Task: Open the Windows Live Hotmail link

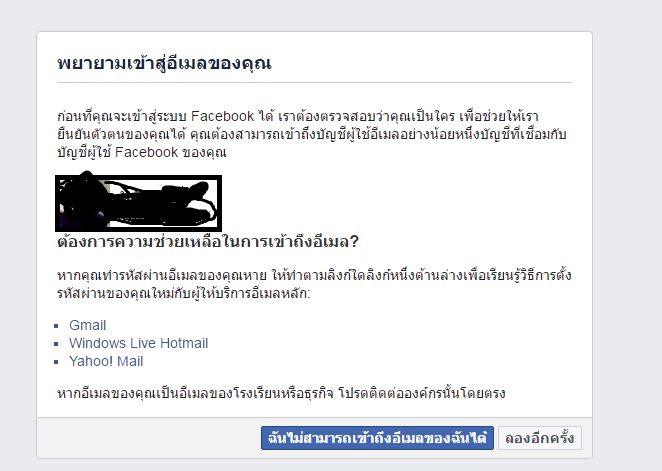Action: click(x=138, y=343)
